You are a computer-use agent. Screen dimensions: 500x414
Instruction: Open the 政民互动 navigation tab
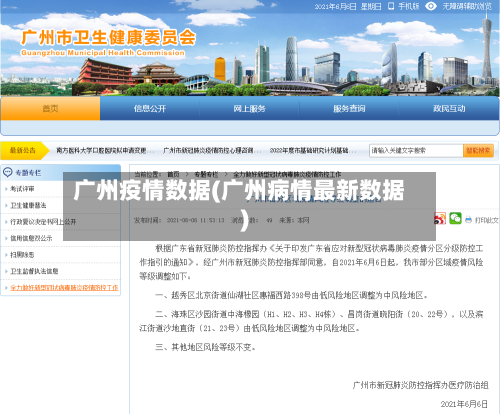(449, 108)
